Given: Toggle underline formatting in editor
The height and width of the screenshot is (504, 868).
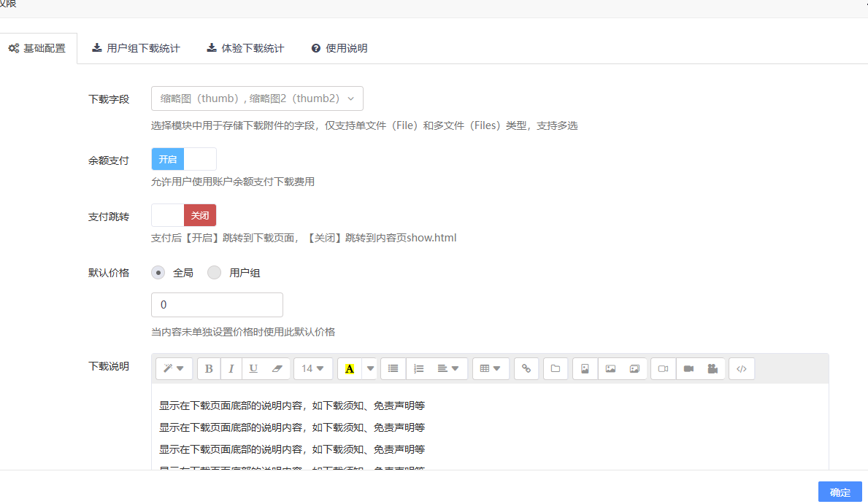Looking at the screenshot, I should pyautogui.click(x=253, y=368).
